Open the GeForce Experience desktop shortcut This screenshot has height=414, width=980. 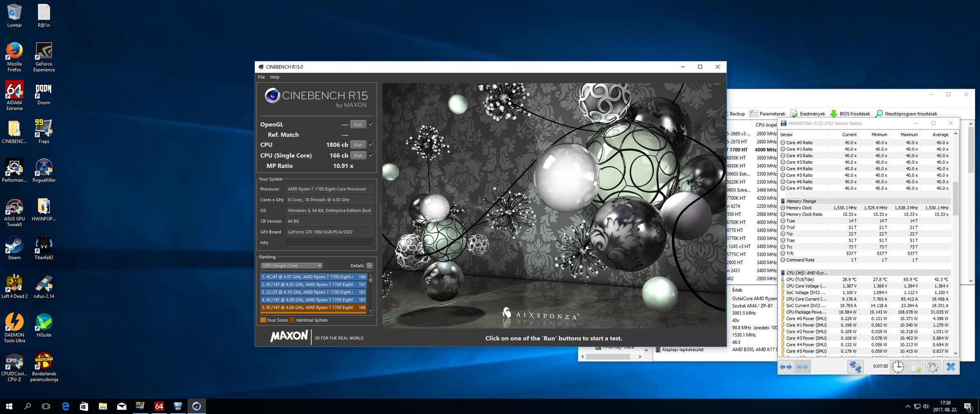44,57
